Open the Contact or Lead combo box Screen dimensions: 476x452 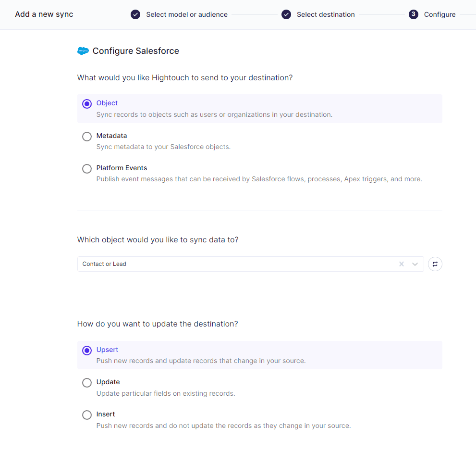250,264
